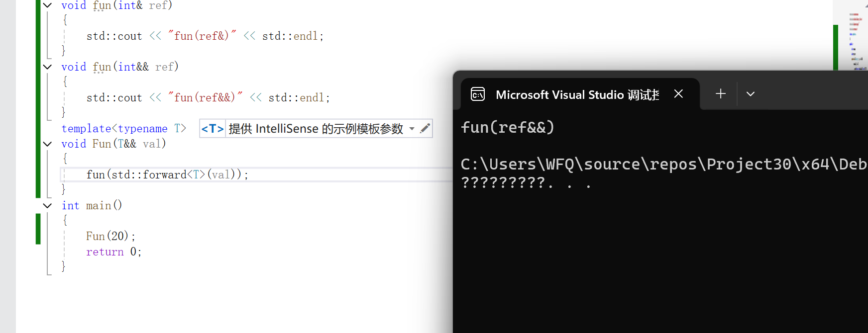The width and height of the screenshot is (868, 333).
Task: Click on 'Fun(20);' call in main
Action: click(110, 236)
